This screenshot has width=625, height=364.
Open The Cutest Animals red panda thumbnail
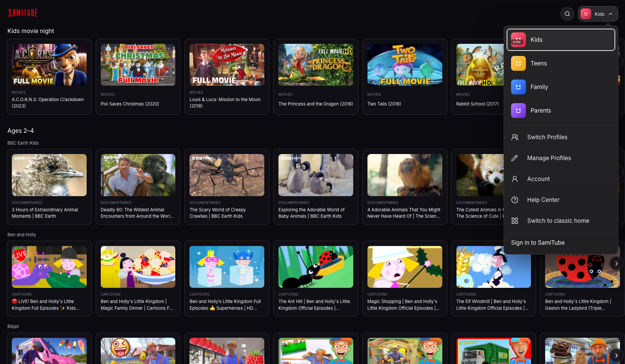(480, 175)
